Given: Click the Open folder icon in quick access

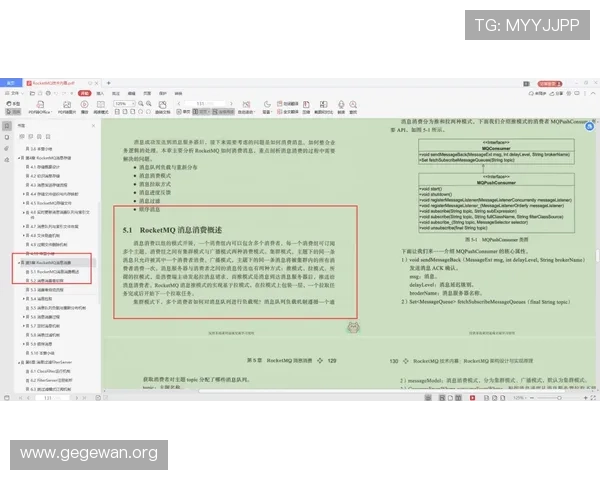Looking at the screenshot, I should [32, 93].
